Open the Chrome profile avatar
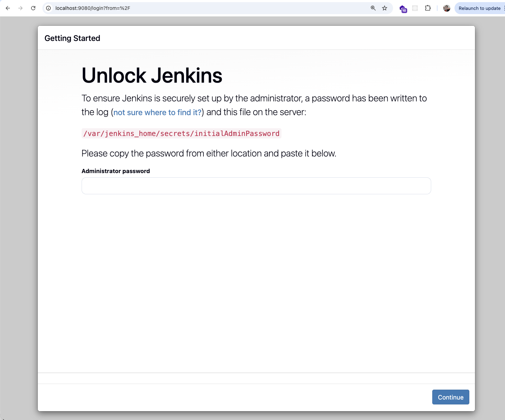Viewport: 505px width, 420px height. [x=446, y=8]
